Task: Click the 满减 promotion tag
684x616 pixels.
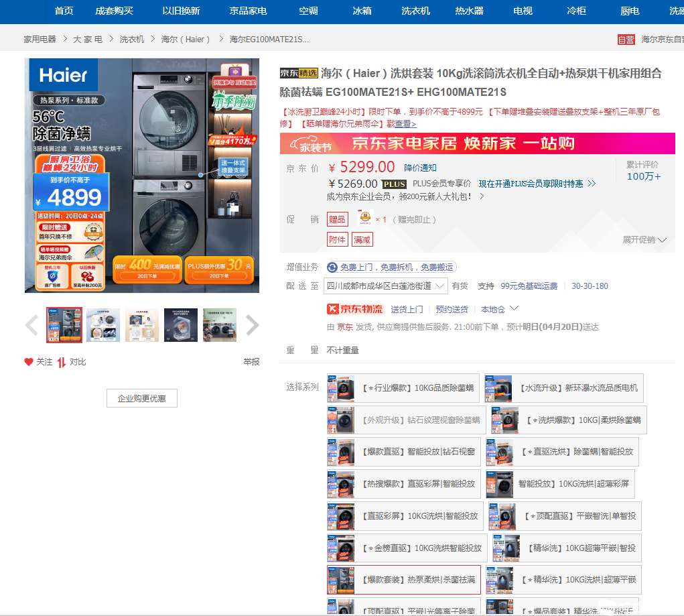Action: 362,240
